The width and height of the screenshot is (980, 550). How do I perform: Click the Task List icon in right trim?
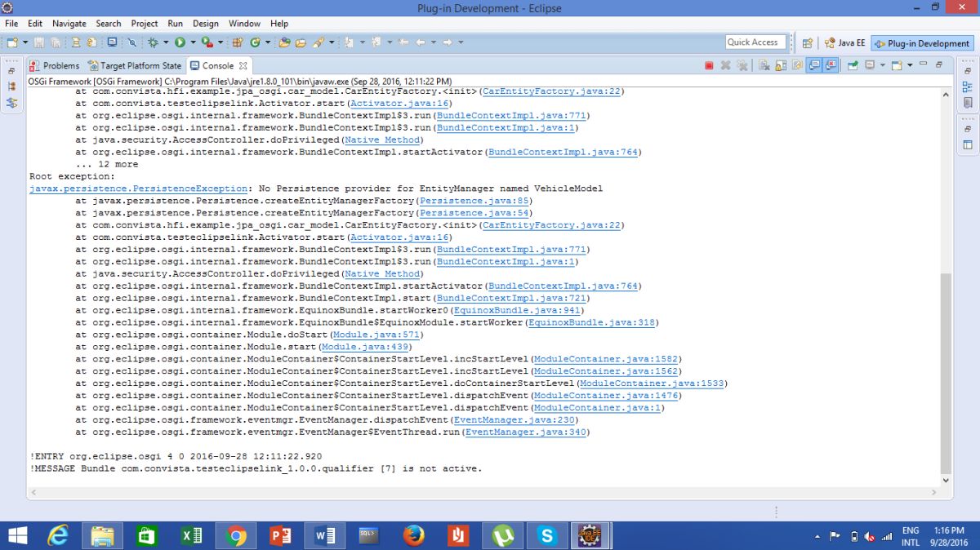[x=968, y=103]
